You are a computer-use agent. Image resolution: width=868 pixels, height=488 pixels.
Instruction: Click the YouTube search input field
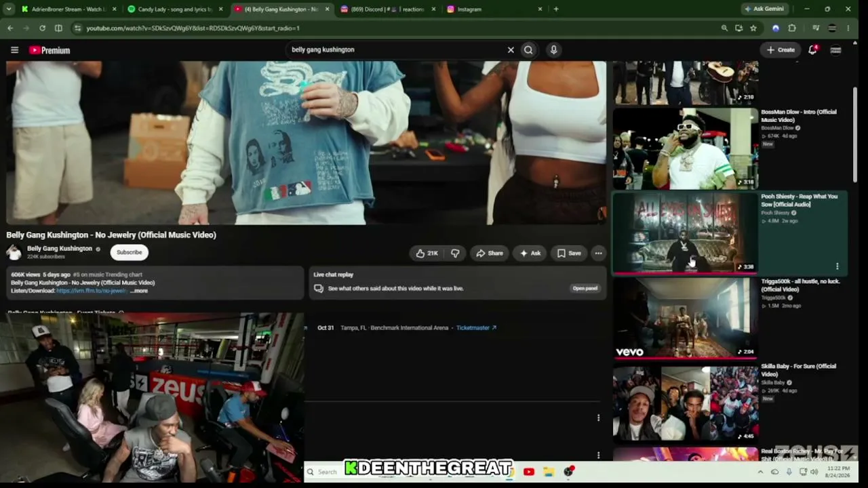(x=397, y=49)
